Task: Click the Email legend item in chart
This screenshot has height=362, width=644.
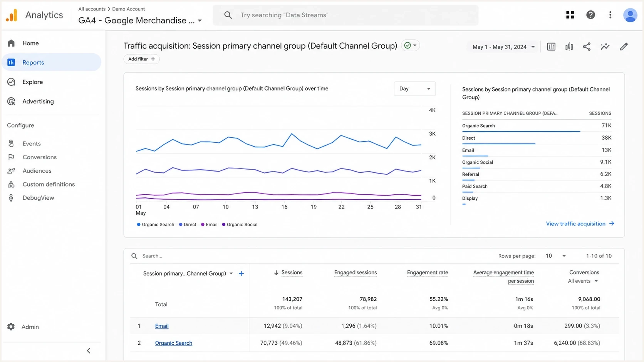Action: 209,224
